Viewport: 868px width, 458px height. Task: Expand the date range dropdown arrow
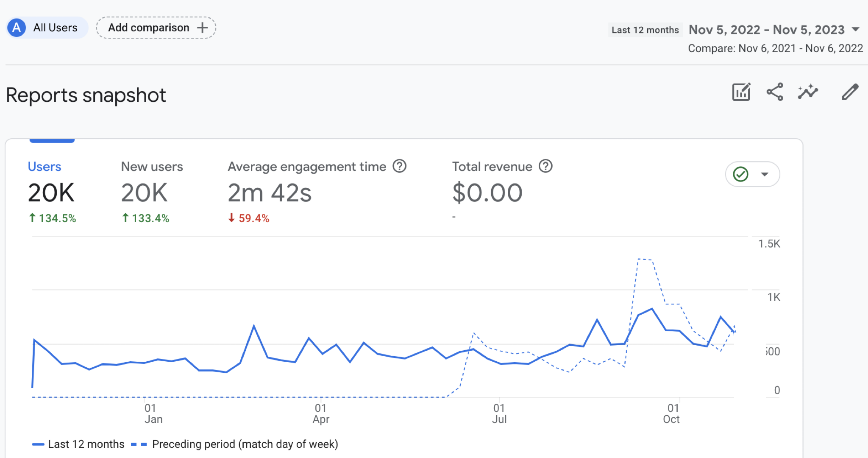[x=856, y=29]
